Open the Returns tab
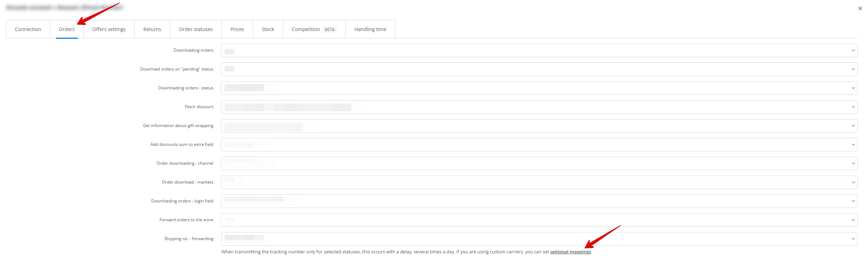This screenshot has height=260, width=868. point(152,29)
